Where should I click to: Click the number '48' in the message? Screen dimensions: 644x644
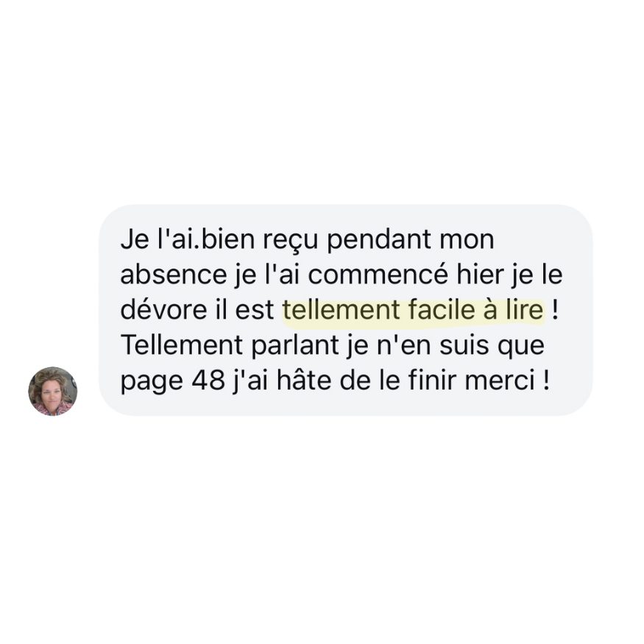(x=208, y=381)
